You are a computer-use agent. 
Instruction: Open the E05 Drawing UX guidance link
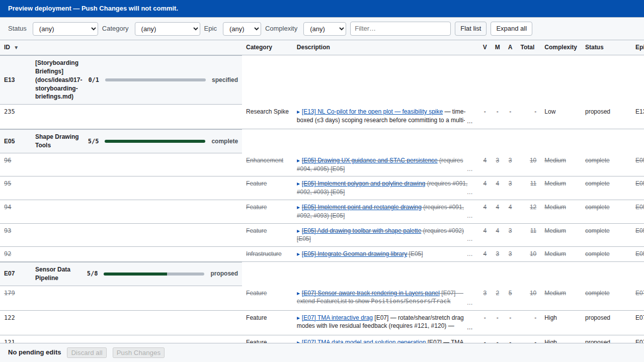(370, 160)
